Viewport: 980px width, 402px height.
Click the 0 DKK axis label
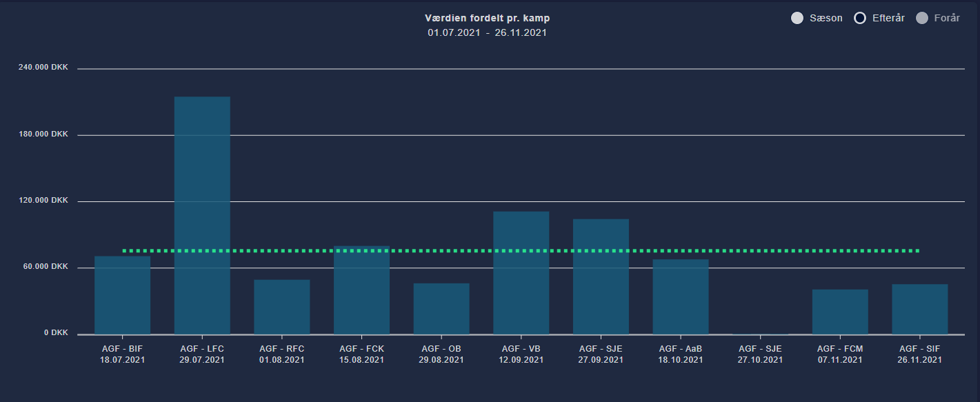(x=56, y=332)
